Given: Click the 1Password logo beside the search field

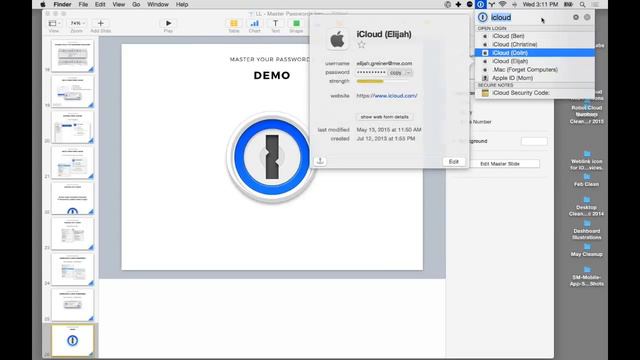Looking at the screenshot, I should point(483,17).
